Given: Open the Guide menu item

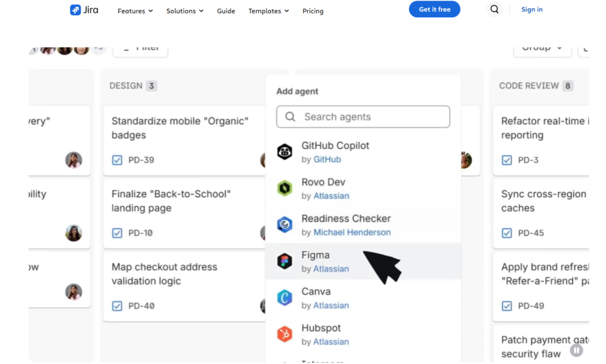Looking at the screenshot, I should coord(226,11).
